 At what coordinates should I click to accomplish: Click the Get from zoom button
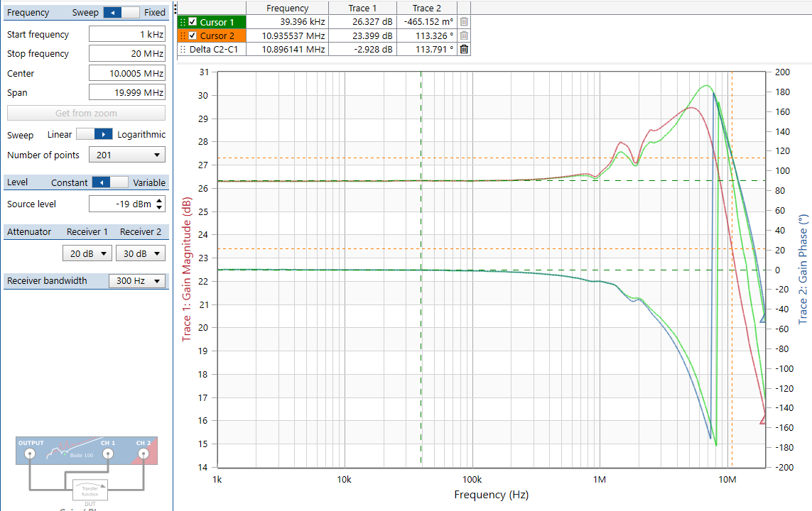87,114
